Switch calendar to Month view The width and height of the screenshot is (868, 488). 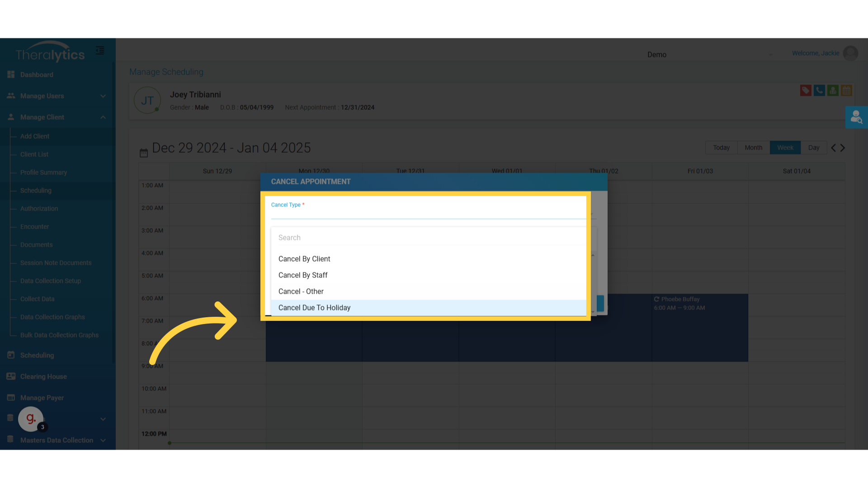[x=753, y=148]
